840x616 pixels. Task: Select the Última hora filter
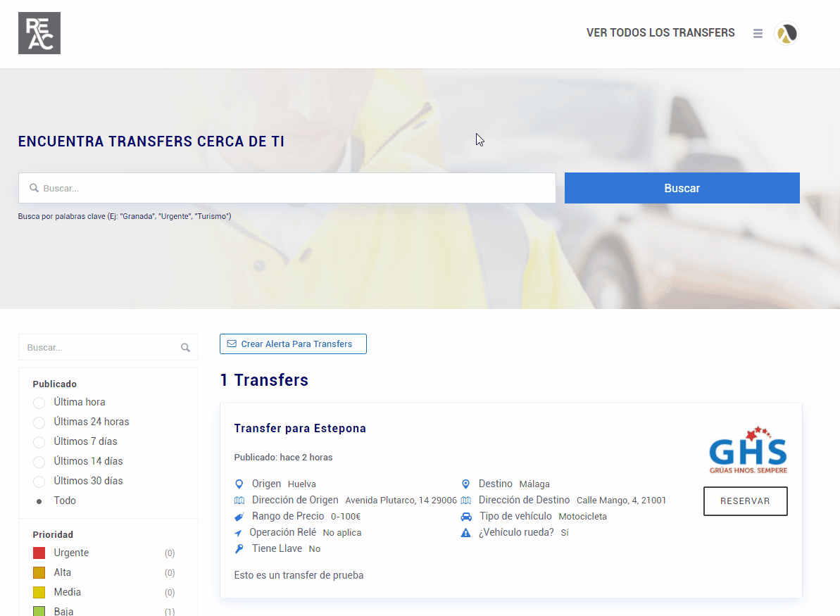point(39,403)
